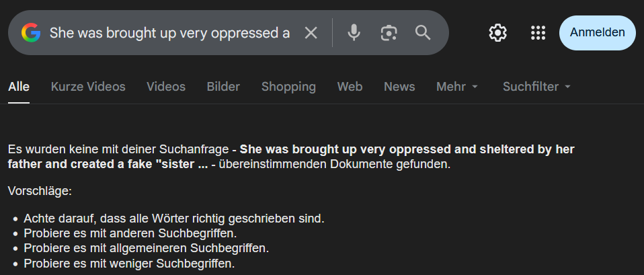The width and height of the screenshot is (644, 275).
Task: Click the Mehr dropdown arrow
Action: pos(475,87)
